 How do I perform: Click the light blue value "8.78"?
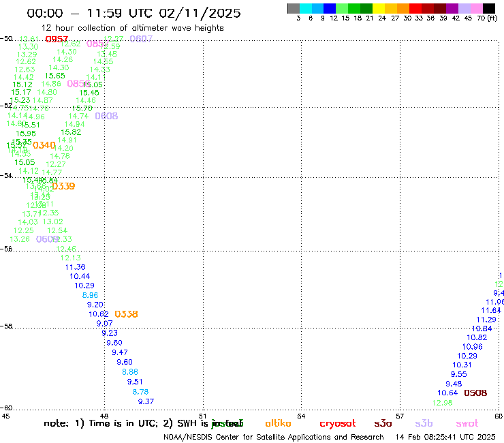click(140, 392)
